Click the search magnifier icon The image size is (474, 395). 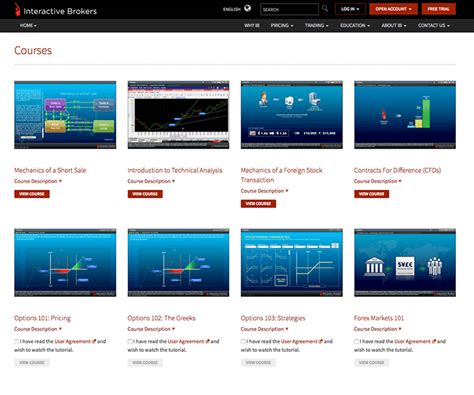(325, 9)
